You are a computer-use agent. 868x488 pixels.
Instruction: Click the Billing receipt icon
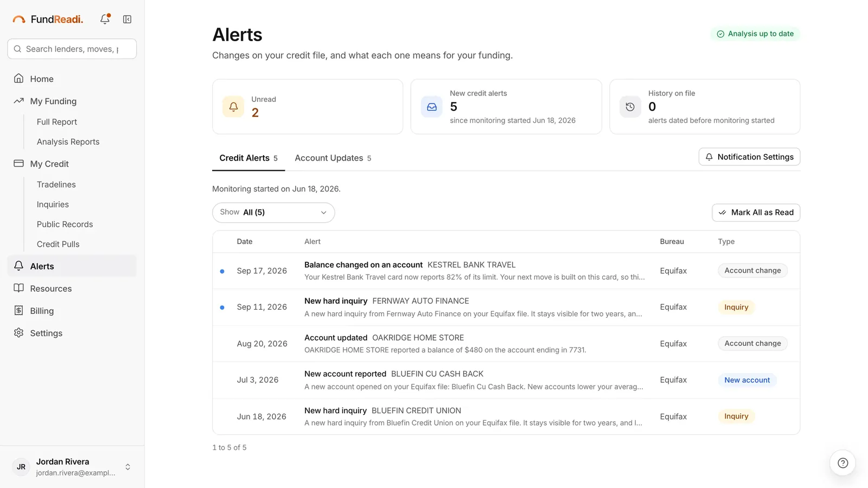tap(19, 311)
